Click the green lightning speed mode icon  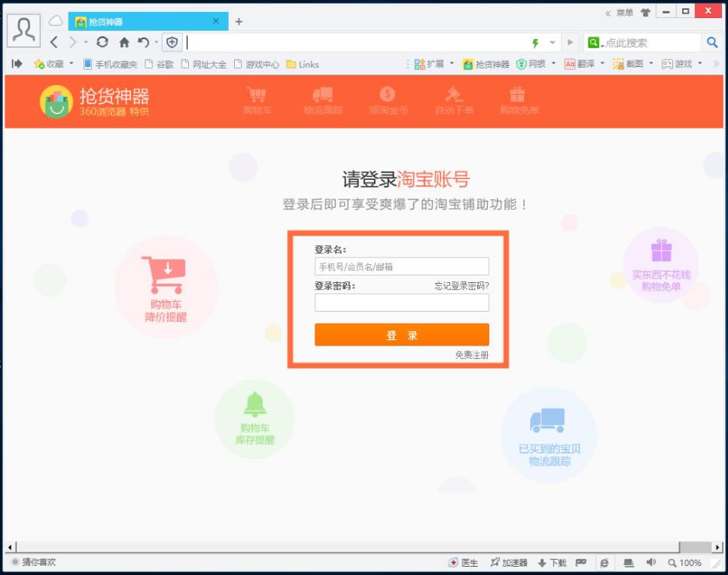pyautogui.click(x=535, y=43)
